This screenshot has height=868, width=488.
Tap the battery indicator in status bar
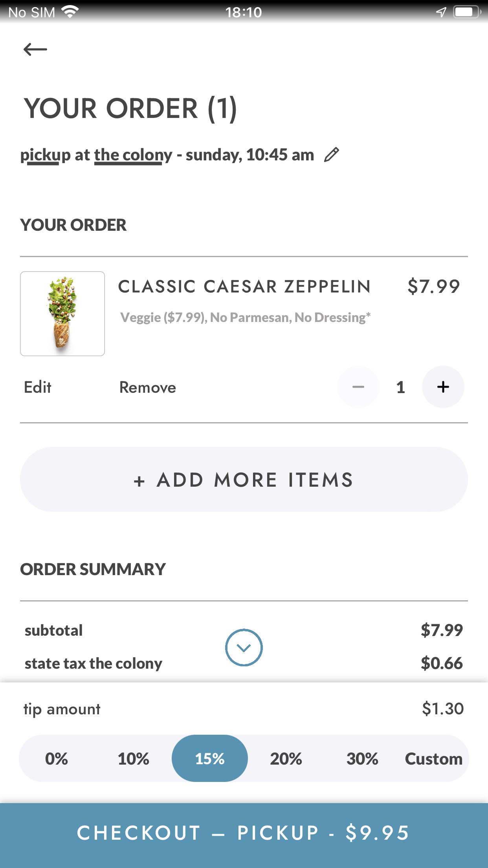pos(466,13)
